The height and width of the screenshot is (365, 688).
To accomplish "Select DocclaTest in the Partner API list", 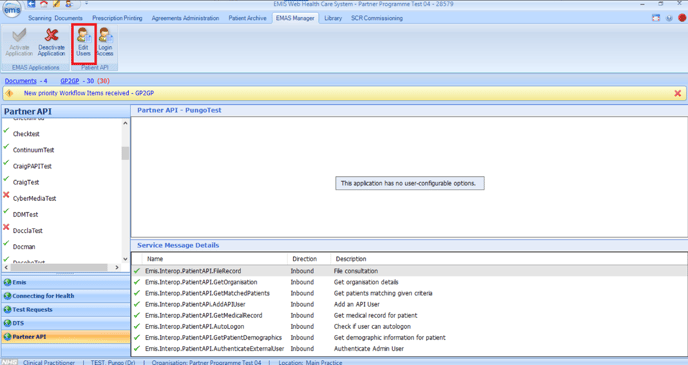I will coord(28,231).
